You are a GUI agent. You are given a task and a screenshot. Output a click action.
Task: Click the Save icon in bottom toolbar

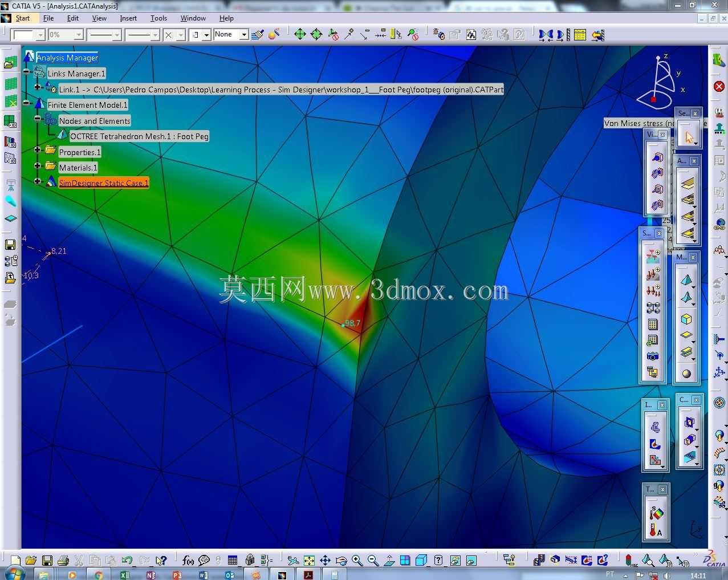coord(47,561)
